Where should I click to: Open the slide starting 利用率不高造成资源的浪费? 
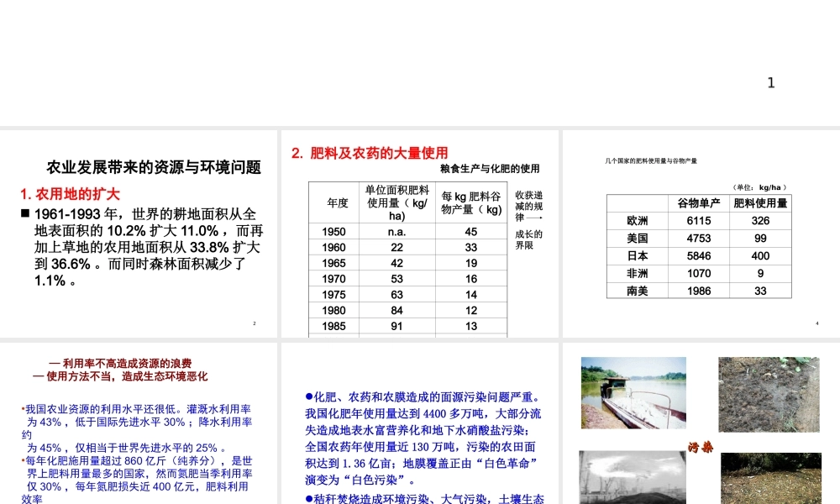pos(139,423)
